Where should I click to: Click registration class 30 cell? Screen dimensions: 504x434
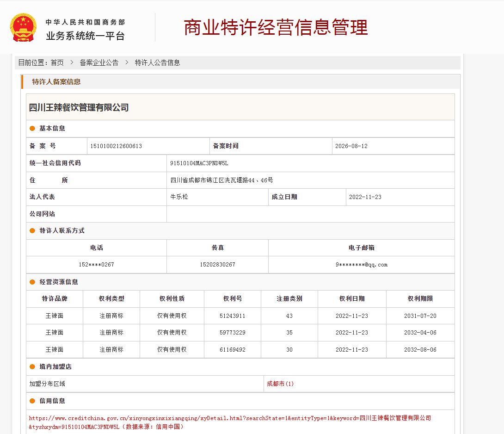click(x=289, y=350)
